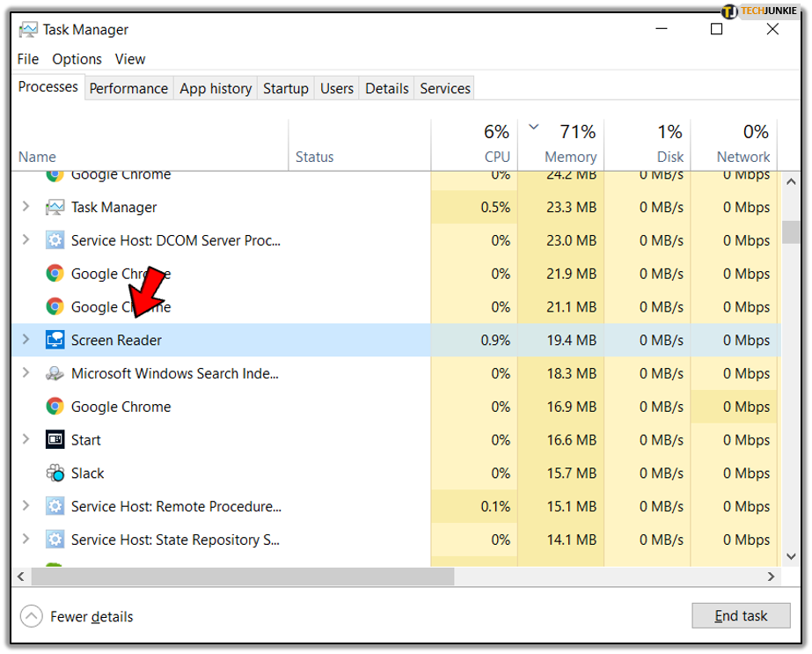Expand Microsoft Windows Search Indexer row
Screen dimensions: 812x654
point(26,372)
